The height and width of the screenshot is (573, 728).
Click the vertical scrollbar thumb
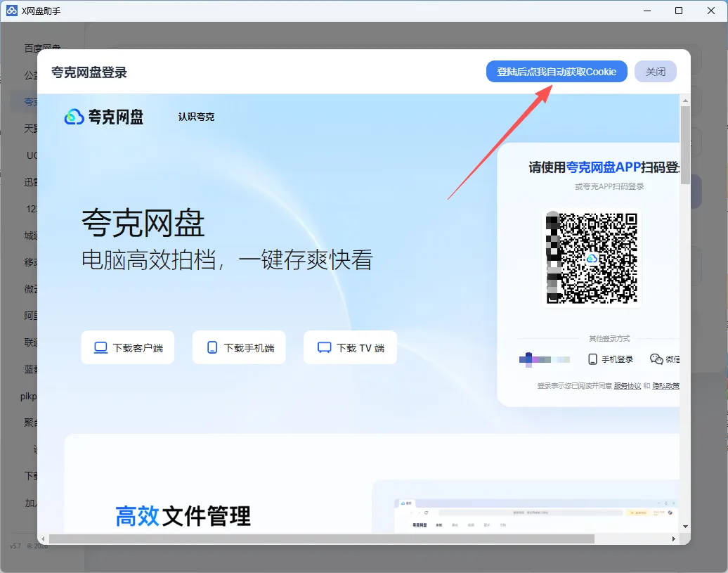coord(685,146)
